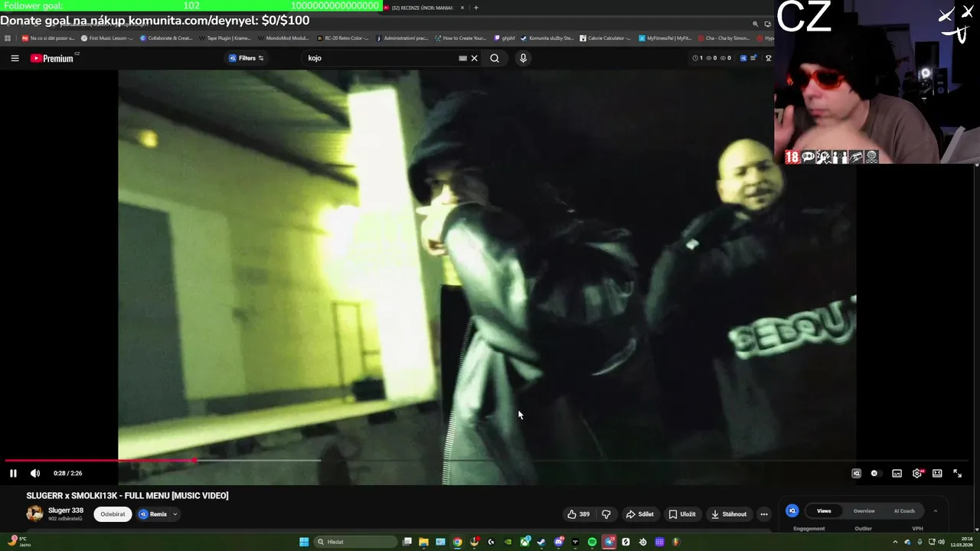Save video with Uložit button
The height and width of the screenshot is (551, 980).
click(682, 514)
